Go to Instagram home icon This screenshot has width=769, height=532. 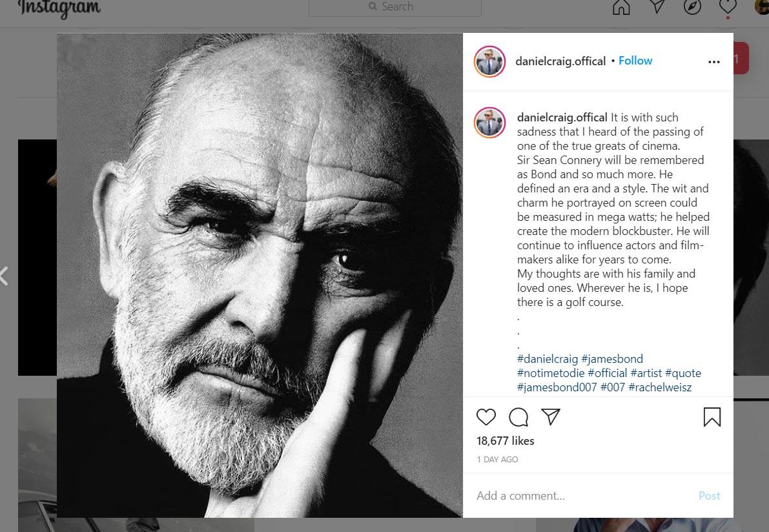tap(621, 7)
